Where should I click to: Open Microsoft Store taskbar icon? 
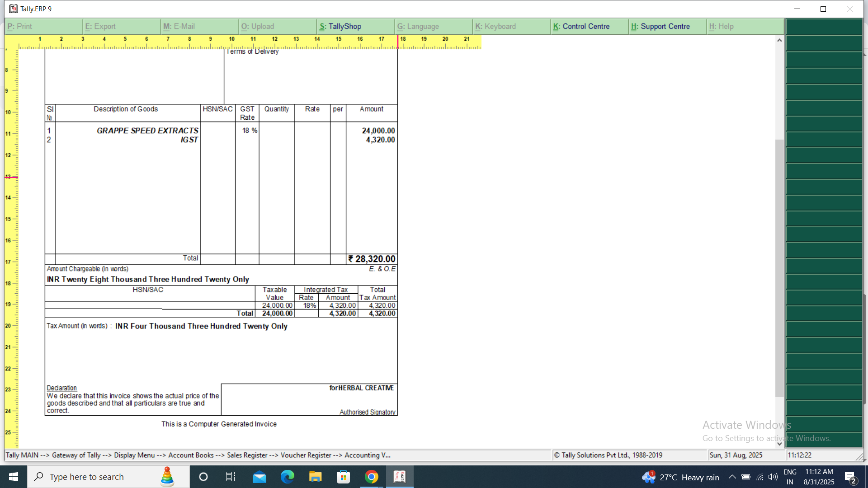click(x=344, y=477)
